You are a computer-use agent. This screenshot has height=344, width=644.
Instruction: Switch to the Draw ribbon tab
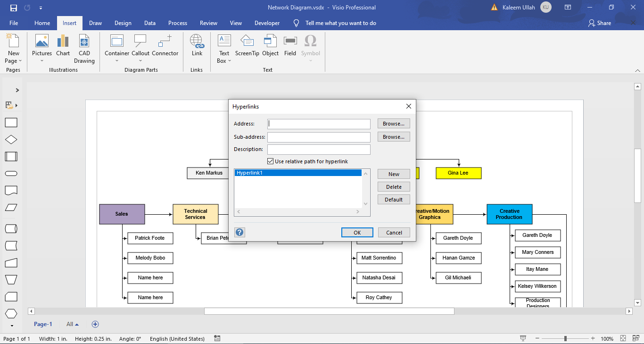coord(95,23)
